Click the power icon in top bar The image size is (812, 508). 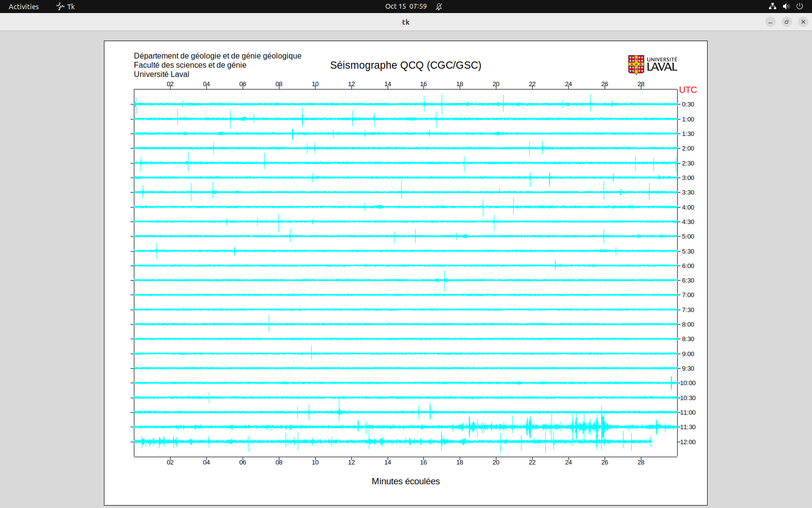799,6
